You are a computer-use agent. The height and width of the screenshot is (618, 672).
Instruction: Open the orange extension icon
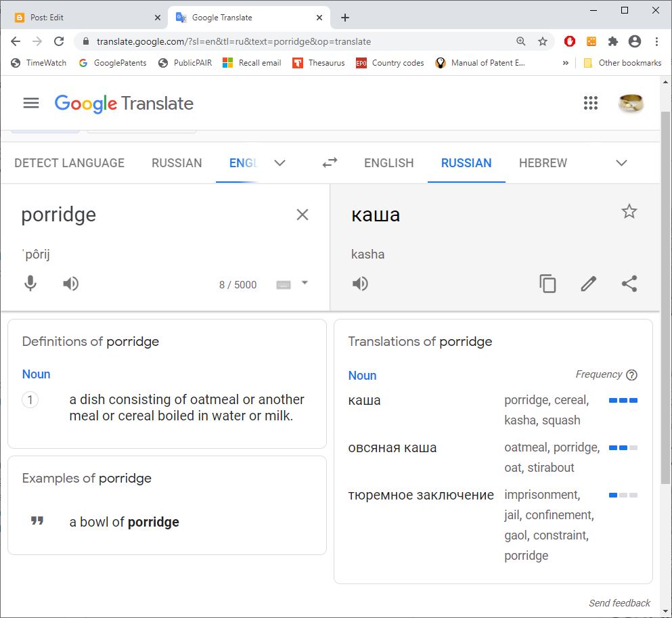point(591,41)
